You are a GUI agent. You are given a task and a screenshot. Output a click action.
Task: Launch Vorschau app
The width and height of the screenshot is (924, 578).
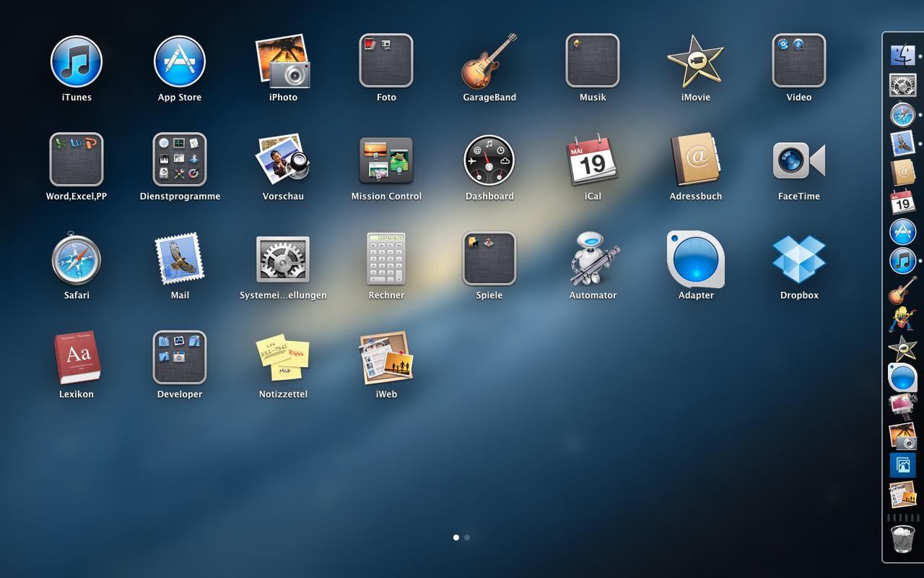pyautogui.click(x=283, y=160)
